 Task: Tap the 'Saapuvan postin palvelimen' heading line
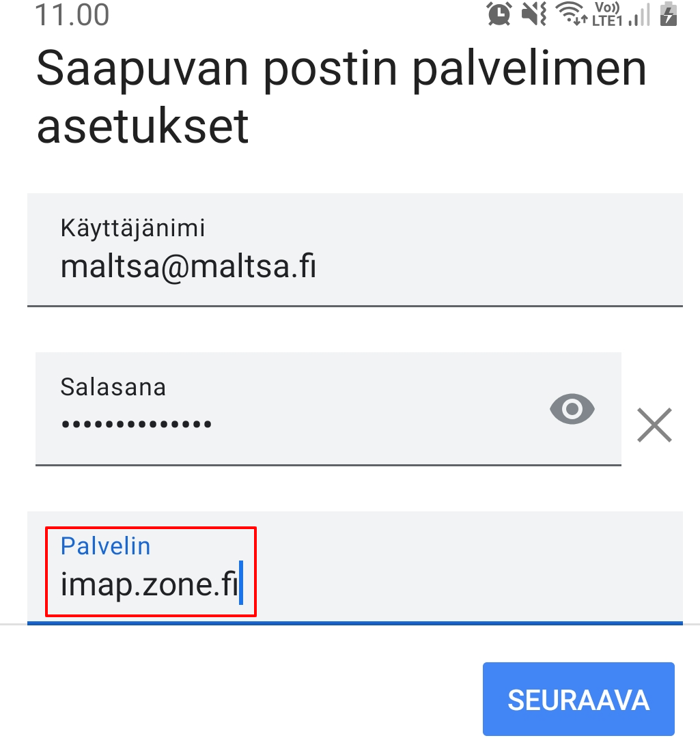pos(341,68)
